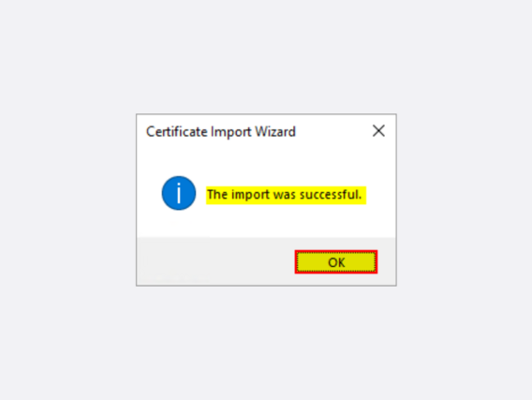Click the word "Import" in the dialog title
Image resolution: width=532 pixels, height=400 pixels.
coord(231,132)
